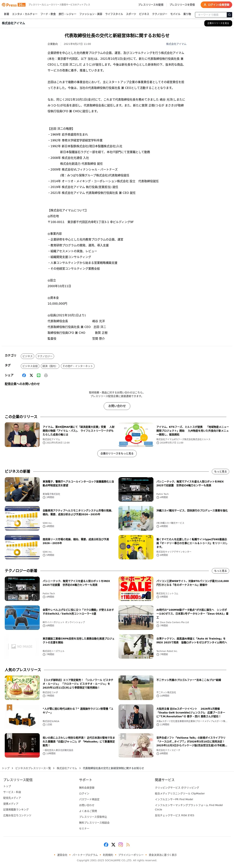The height and width of the screenshot is (868, 234).
Task: Open footer パスワード再設定 link
Action: tap(89, 799)
